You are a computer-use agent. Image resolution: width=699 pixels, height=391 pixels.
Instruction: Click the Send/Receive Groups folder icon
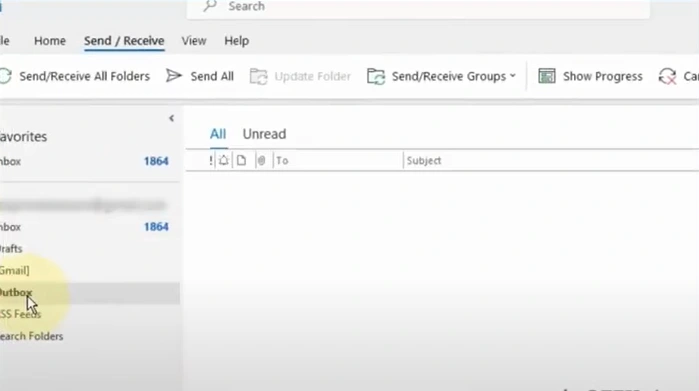[376, 76]
